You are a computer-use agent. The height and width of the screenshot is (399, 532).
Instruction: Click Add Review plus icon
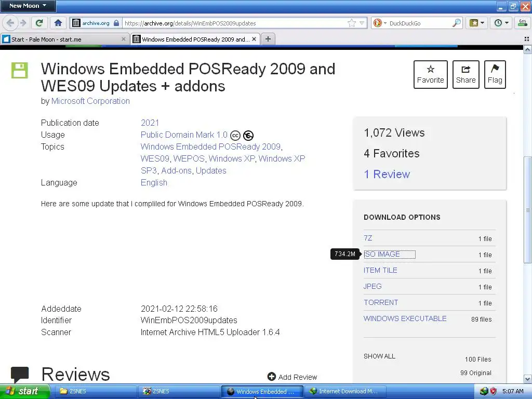[x=271, y=377]
